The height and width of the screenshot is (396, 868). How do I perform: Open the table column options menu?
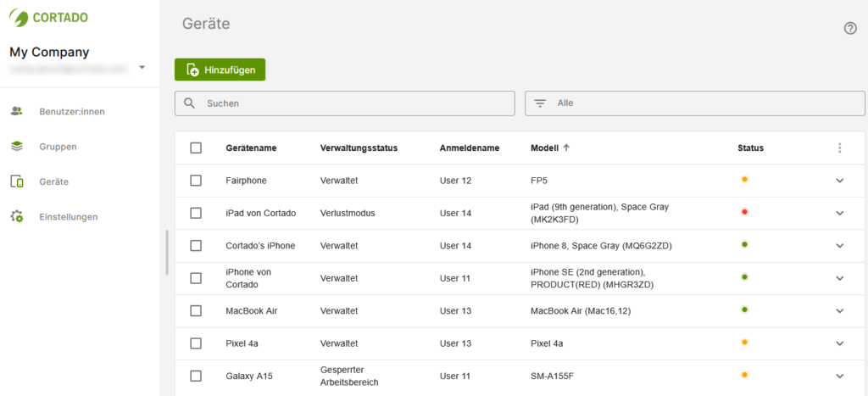coord(839,148)
